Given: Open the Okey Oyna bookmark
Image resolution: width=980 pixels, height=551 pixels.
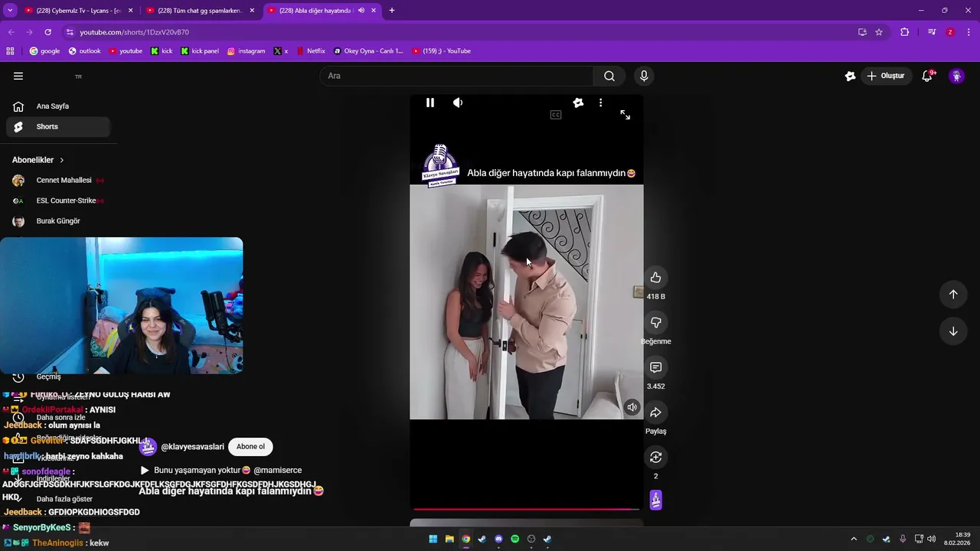Looking at the screenshot, I should 368,51.
